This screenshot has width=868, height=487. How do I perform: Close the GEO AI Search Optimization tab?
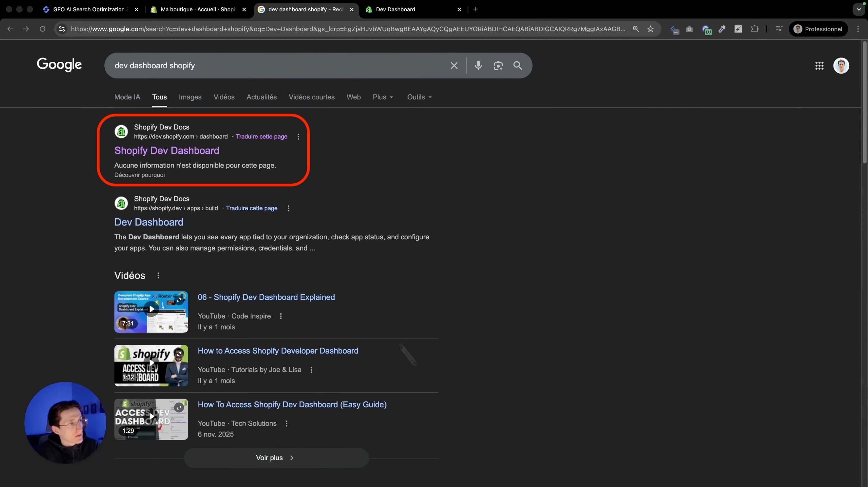[136, 9]
